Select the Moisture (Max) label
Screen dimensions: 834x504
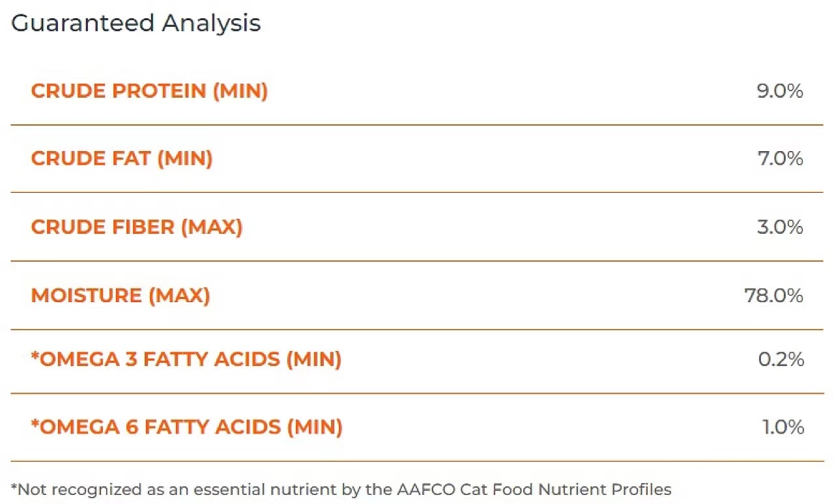pyautogui.click(x=120, y=296)
